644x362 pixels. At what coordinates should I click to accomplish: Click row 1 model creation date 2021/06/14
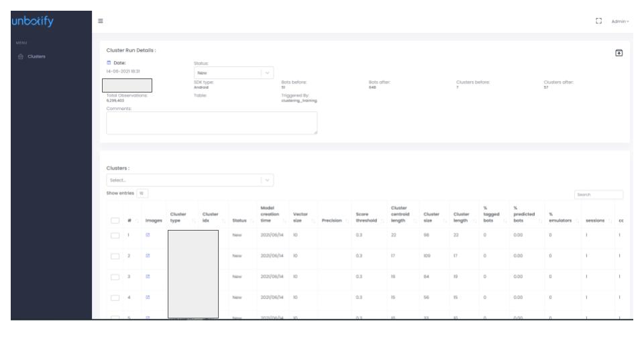coord(272,235)
